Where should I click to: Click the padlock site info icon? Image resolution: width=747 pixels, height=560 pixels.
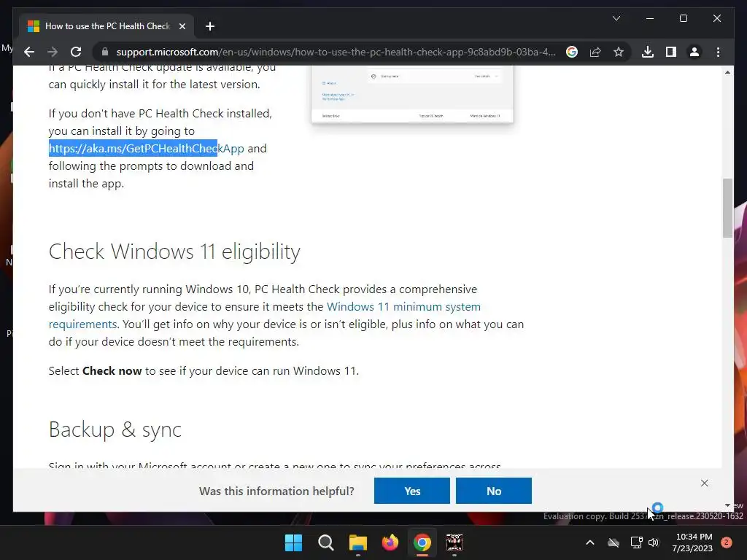pos(105,52)
